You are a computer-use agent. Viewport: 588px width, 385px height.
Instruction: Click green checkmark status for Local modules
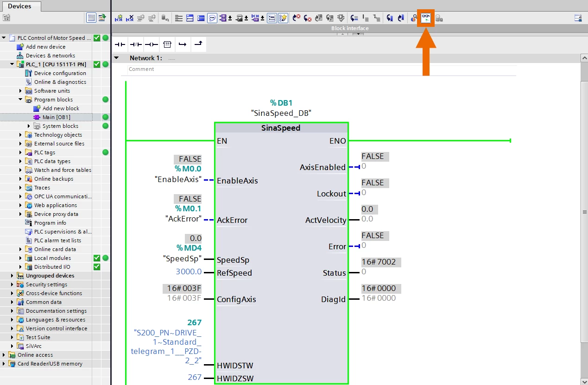(97, 258)
